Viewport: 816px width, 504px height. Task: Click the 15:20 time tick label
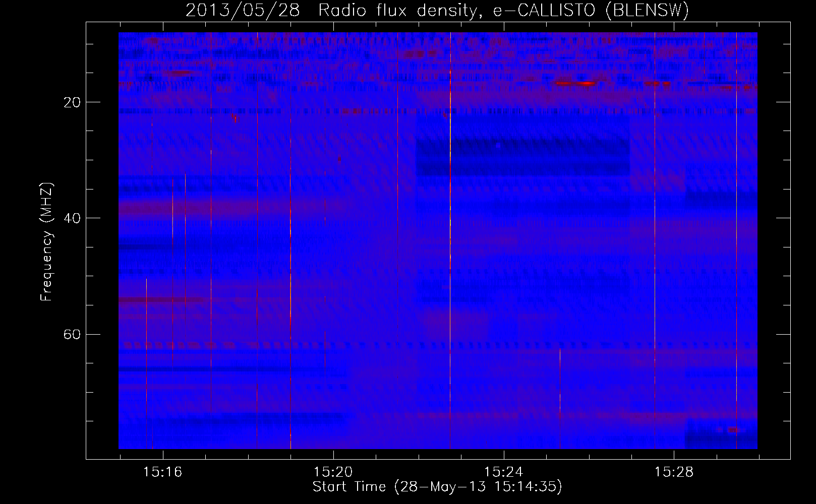333,472
